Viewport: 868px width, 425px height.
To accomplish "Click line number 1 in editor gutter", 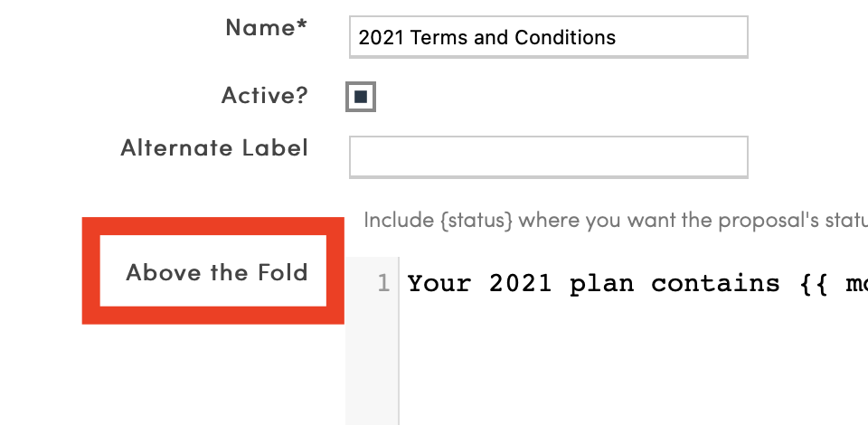I will tap(383, 284).
